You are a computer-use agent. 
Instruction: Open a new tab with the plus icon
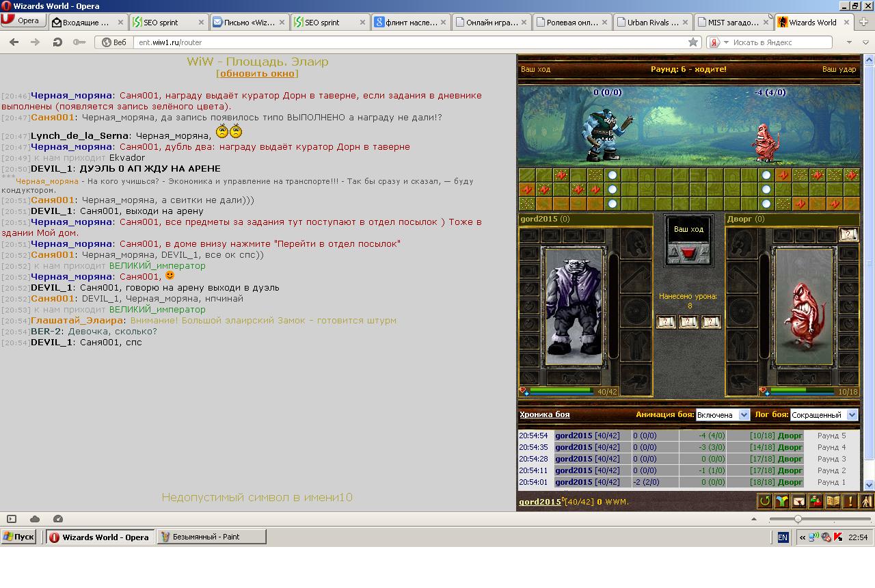[863, 22]
